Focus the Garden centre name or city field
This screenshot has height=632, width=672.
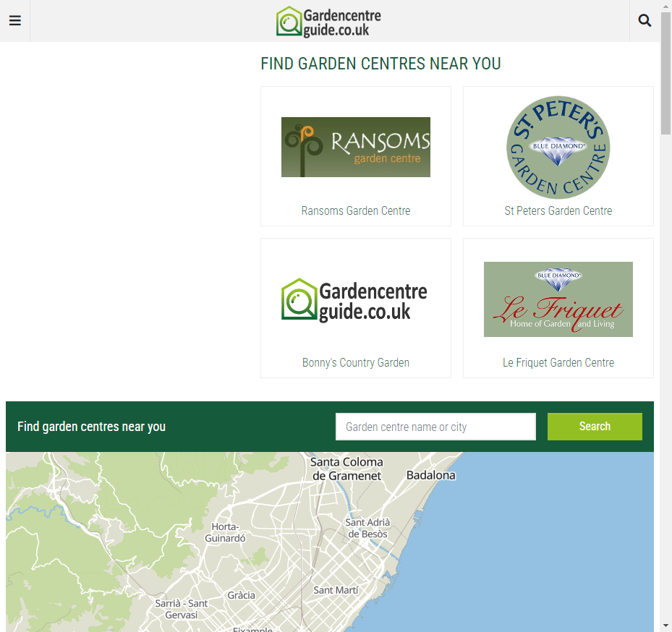435,427
